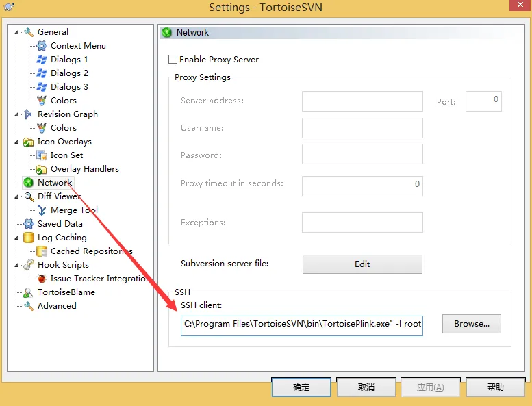The height and width of the screenshot is (406, 532).
Task: Click the proxy Username field
Action: tap(362, 128)
